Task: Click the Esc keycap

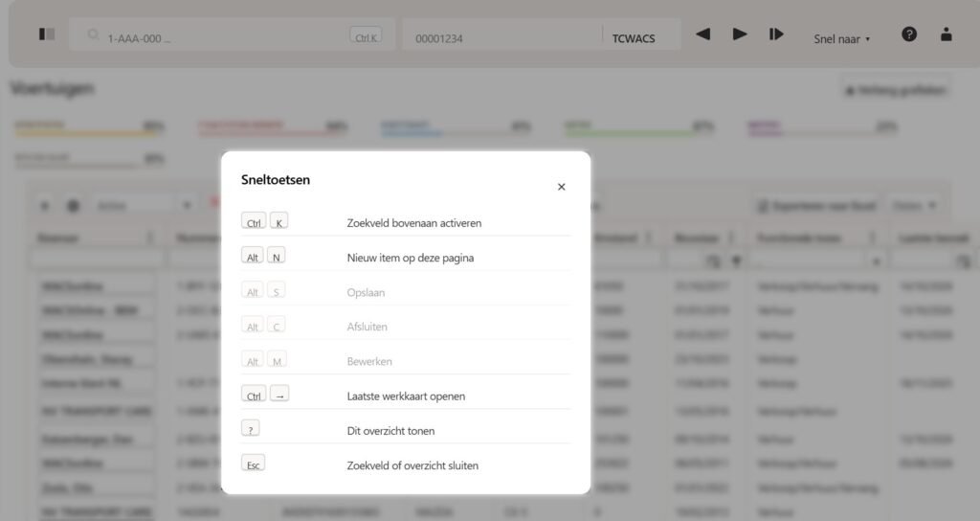Action: [253, 464]
